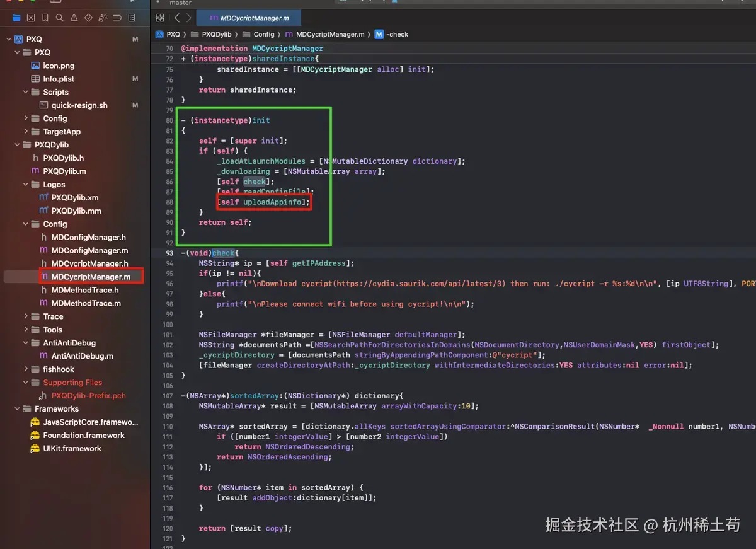Expand the fishhook folder
Viewport: 756px width, 549px height.
point(26,369)
